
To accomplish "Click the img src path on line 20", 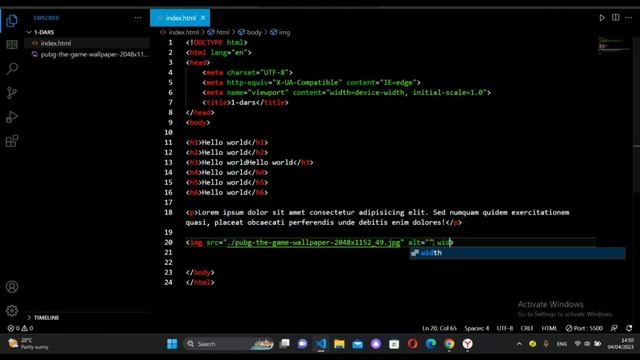I will [x=313, y=242].
